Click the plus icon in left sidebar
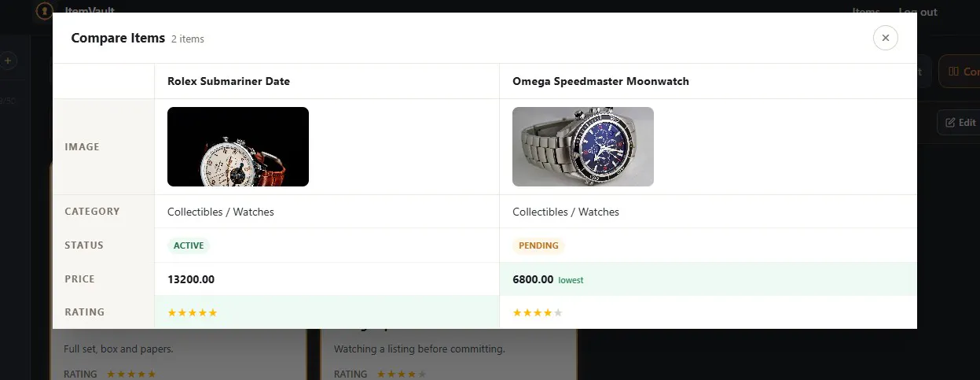This screenshot has height=380, width=980. (x=8, y=61)
